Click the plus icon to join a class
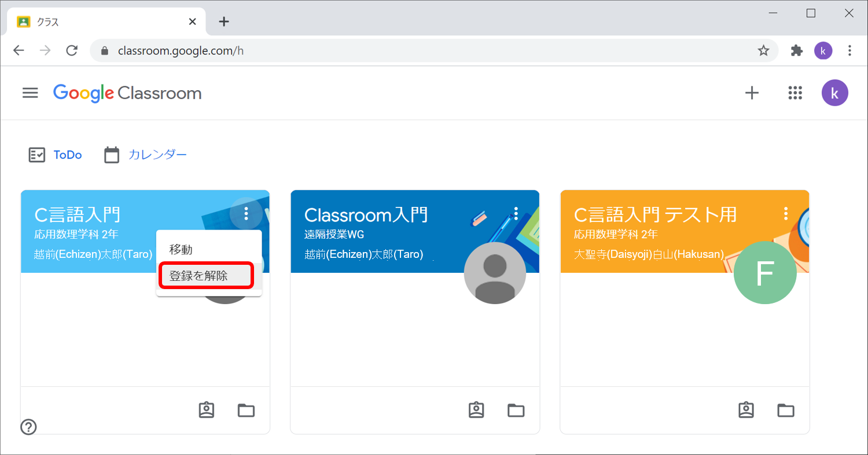The width and height of the screenshot is (868, 455). coord(752,93)
